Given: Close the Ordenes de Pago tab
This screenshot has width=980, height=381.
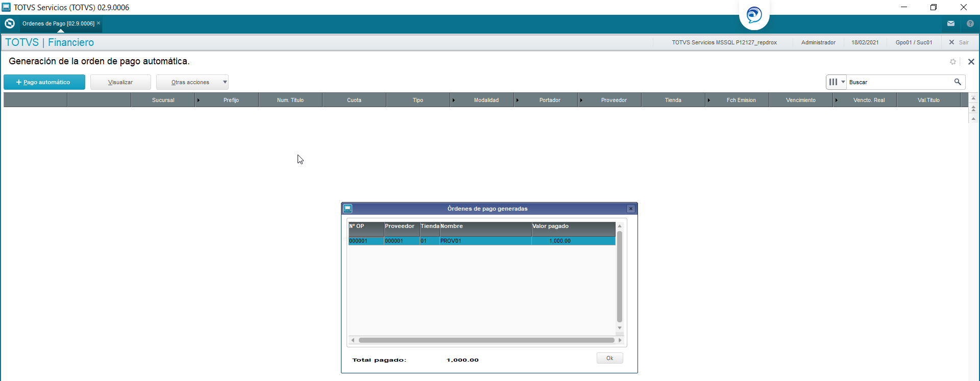Looking at the screenshot, I should (99, 23).
